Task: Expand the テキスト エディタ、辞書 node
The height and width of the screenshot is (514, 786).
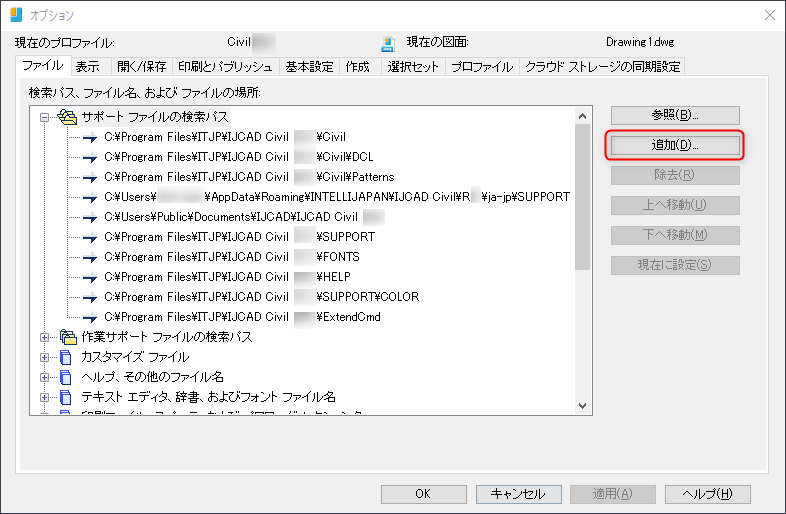Action: tap(45, 398)
